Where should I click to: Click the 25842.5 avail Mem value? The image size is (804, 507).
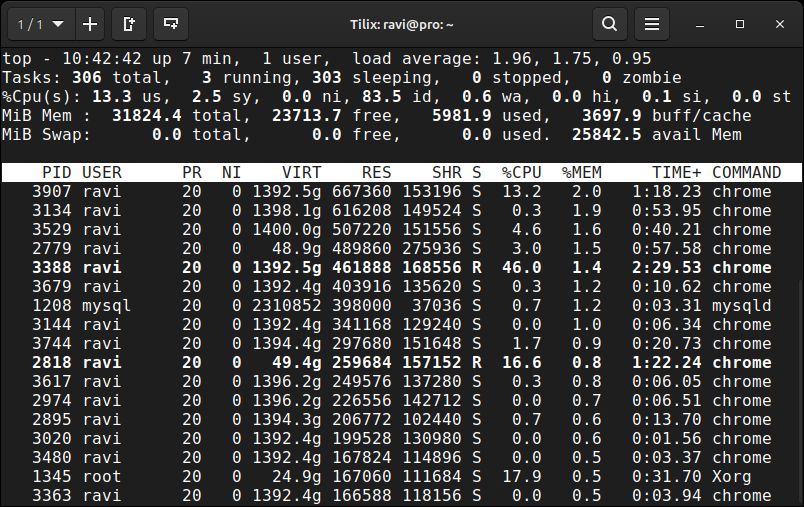click(607, 134)
